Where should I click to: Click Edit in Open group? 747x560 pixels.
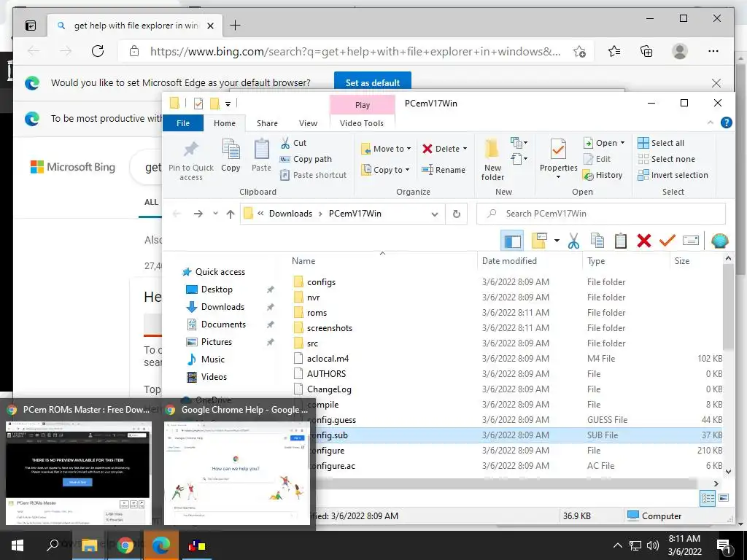(597, 159)
